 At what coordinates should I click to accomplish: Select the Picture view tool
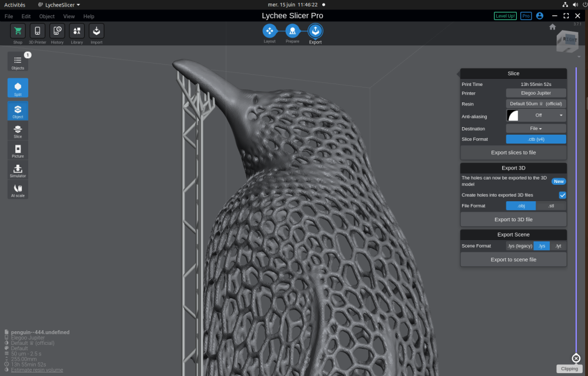(18, 151)
